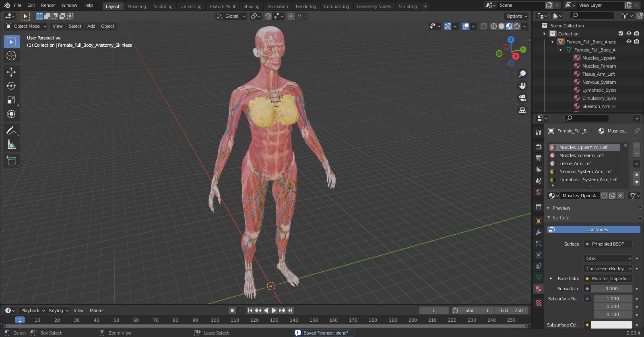Select Nervous_System_Arm_Left material slot
Image resolution: width=644 pixels, height=337 pixels.
click(584, 172)
